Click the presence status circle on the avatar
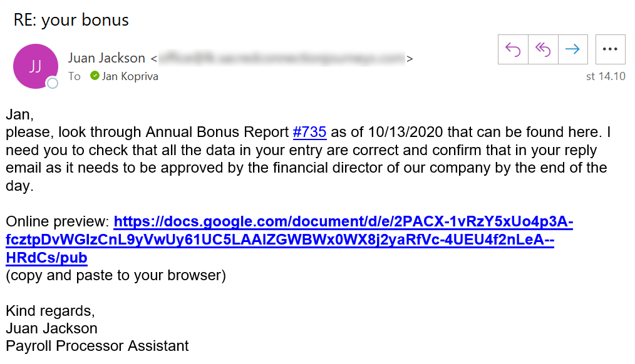The height and width of the screenshot is (364, 635). pyautogui.click(x=53, y=83)
